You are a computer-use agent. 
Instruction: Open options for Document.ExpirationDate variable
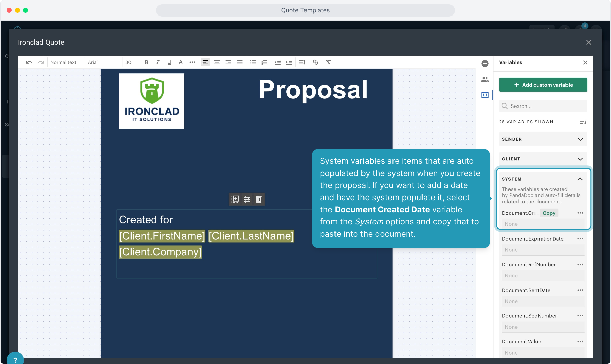point(580,239)
